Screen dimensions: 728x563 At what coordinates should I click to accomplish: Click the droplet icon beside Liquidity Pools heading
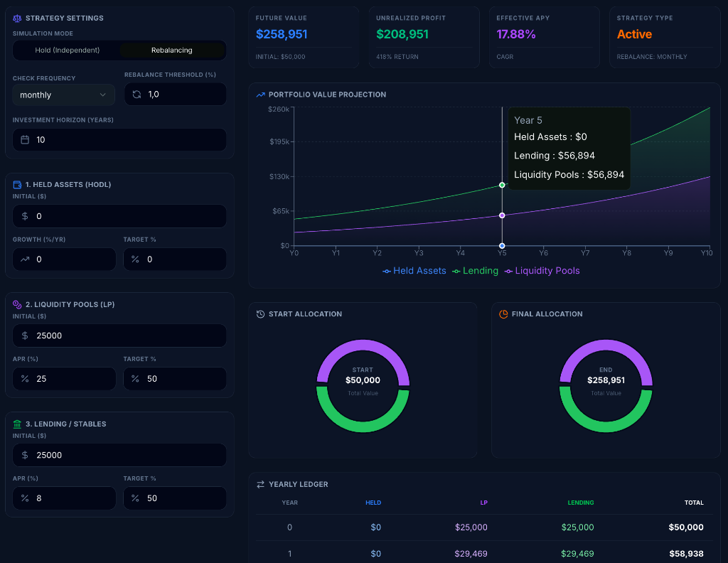click(16, 304)
